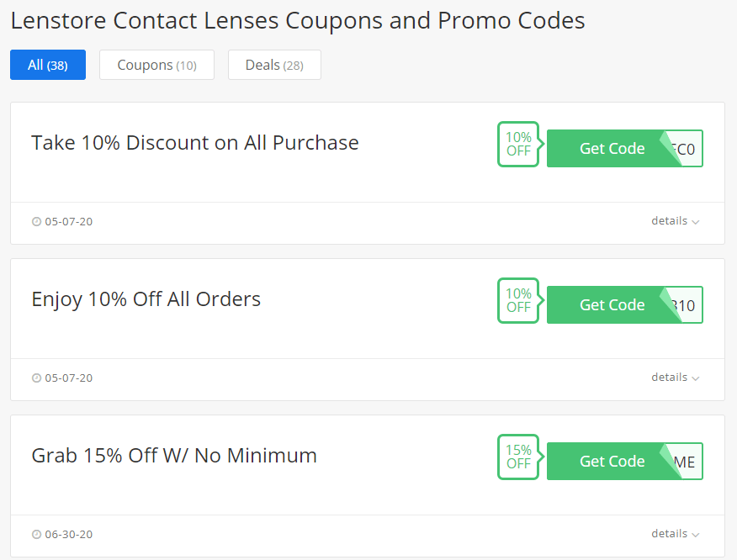
Task: Get Code for Grab 15% Off W/ No Minimum
Action: pos(612,462)
